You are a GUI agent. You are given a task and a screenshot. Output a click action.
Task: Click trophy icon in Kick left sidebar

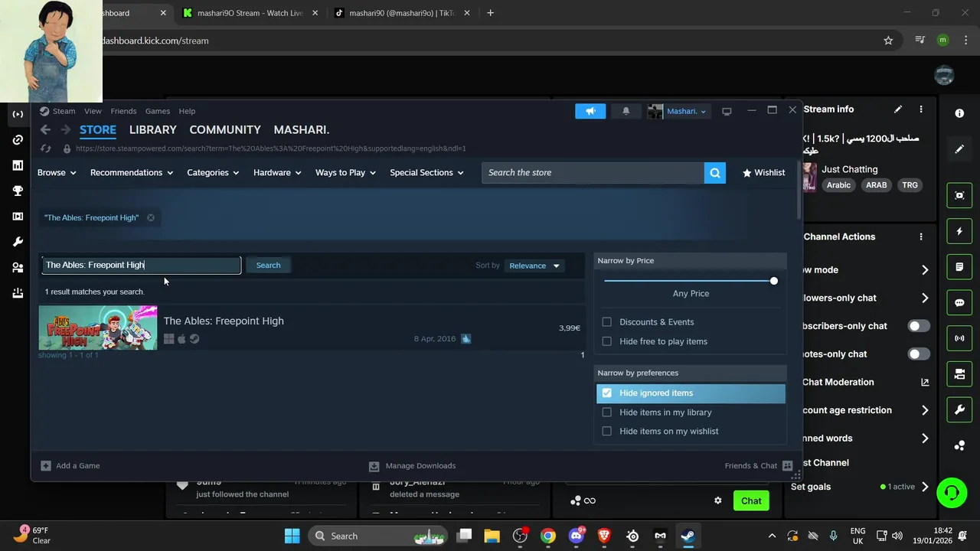tap(18, 191)
